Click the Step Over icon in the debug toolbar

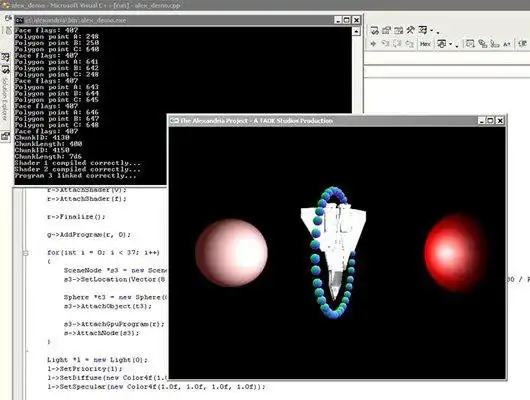398,44
